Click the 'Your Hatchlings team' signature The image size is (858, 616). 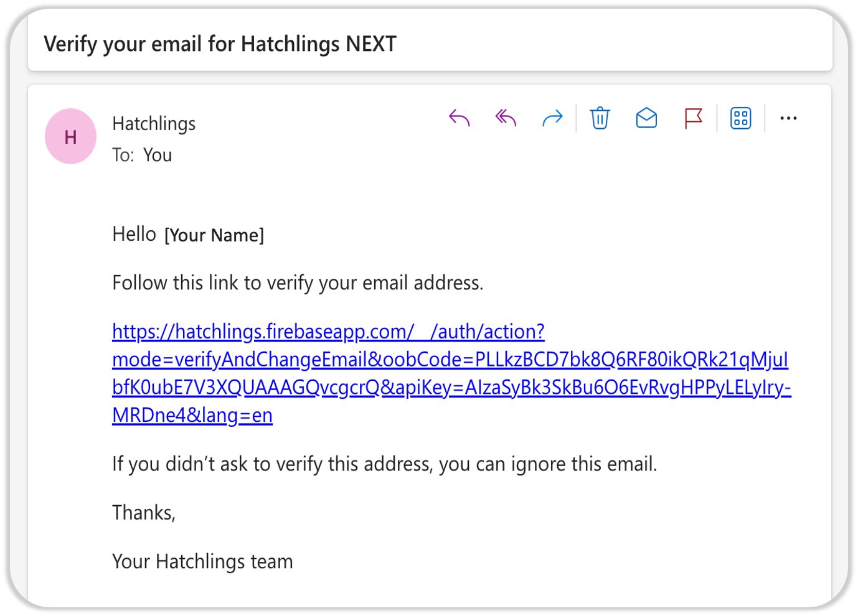(202, 562)
